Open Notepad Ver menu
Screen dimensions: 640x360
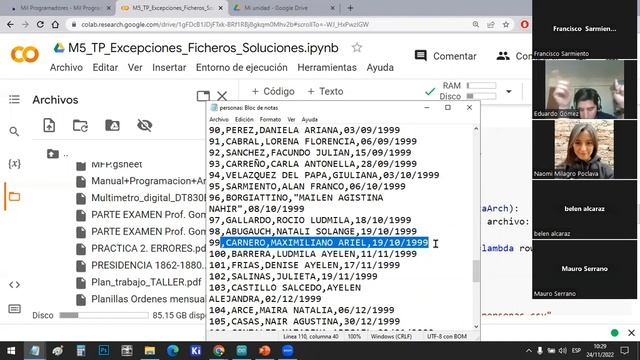(x=291, y=120)
